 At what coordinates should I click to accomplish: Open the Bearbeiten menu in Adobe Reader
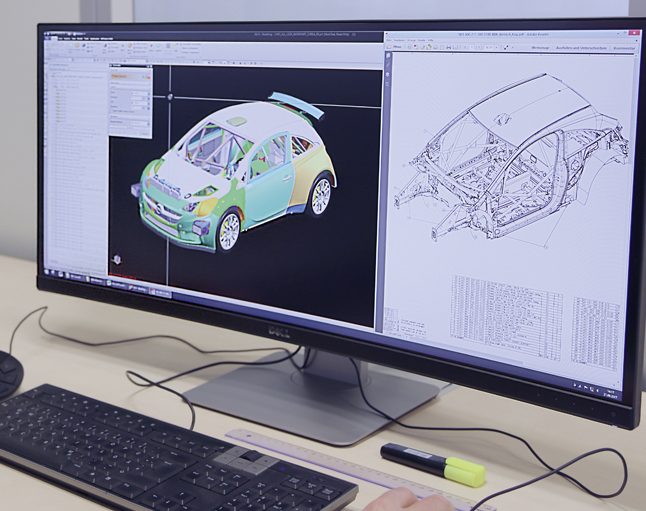[399, 40]
